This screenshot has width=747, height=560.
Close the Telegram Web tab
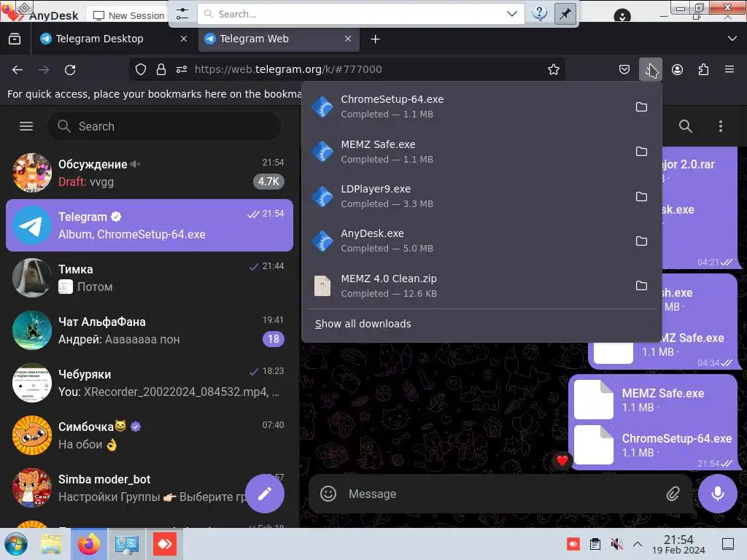348,39
